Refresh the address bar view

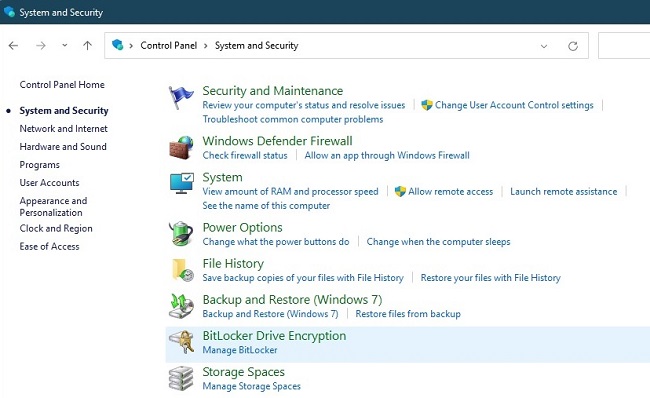573,46
